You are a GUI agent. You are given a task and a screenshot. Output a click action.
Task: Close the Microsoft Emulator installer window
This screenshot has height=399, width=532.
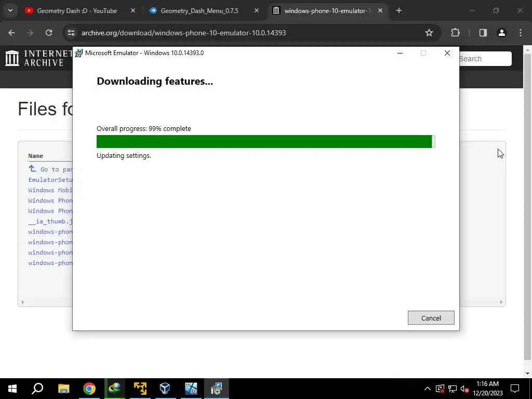[447, 53]
